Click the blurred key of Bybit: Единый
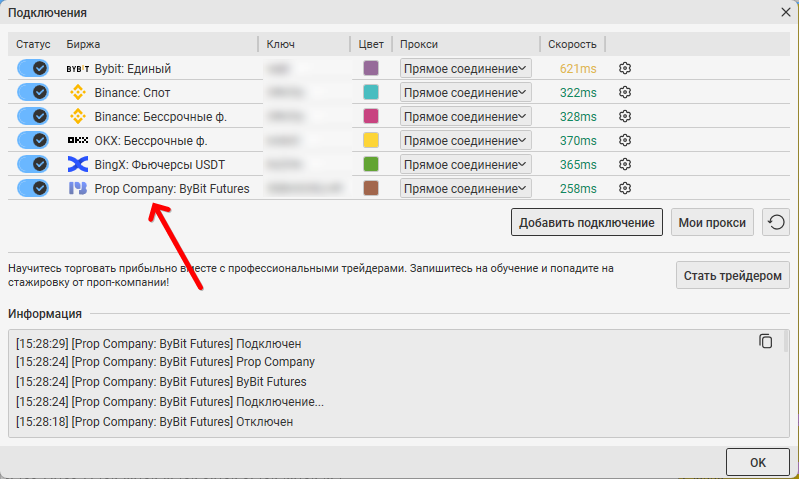799x479 pixels. [x=279, y=69]
